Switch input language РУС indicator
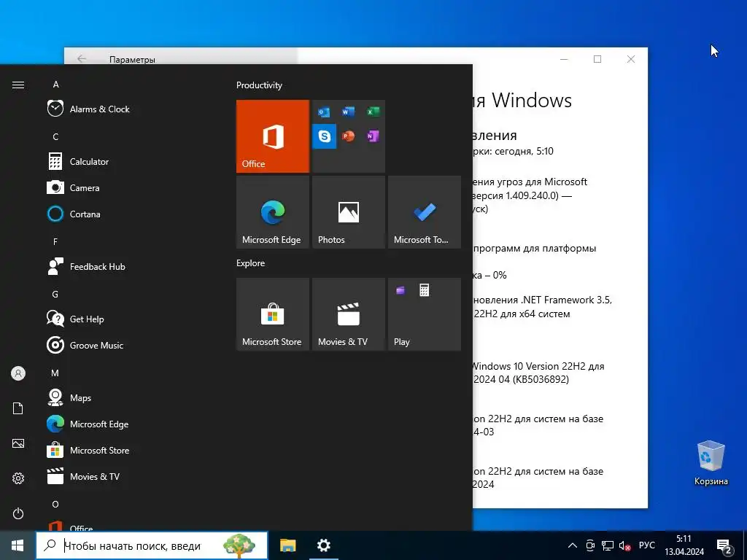Image resolution: width=747 pixels, height=560 pixels. click(x=647, y=545)
